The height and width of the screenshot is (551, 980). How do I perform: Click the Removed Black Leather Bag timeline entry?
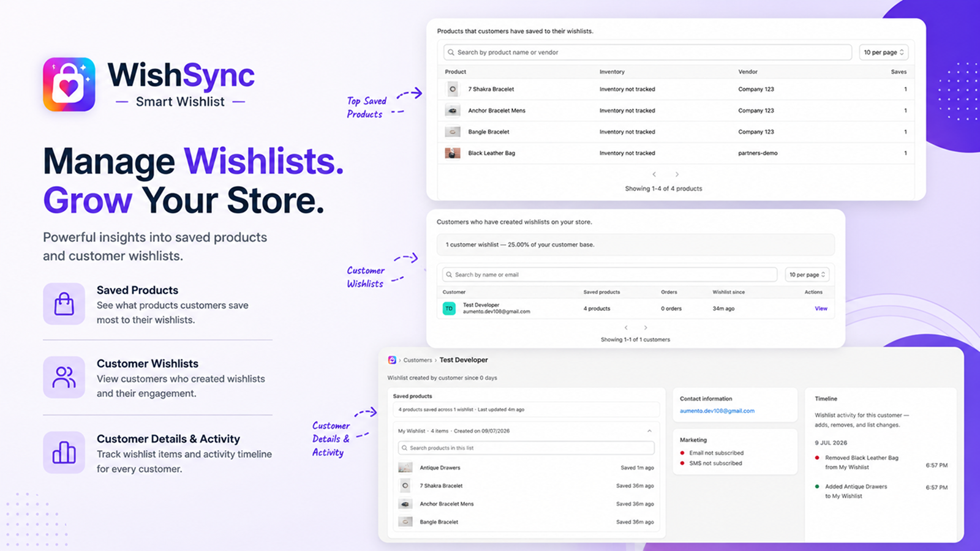click(861, 462)
